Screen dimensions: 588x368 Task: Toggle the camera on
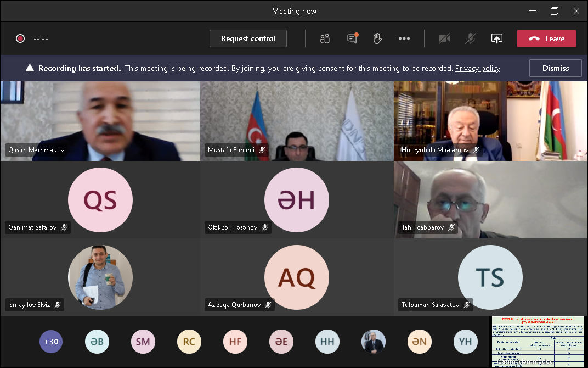pos(444,38)
